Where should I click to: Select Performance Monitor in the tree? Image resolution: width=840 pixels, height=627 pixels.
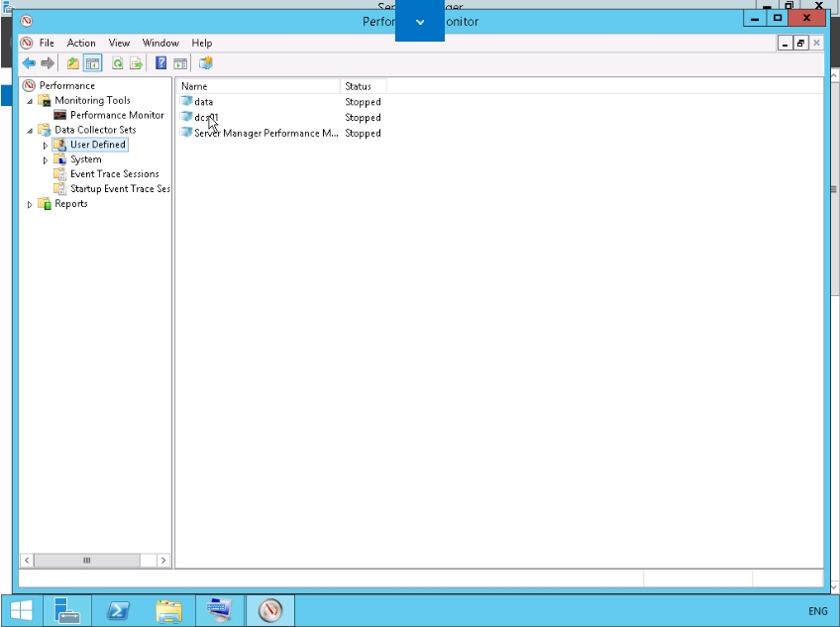pos(117,115)
